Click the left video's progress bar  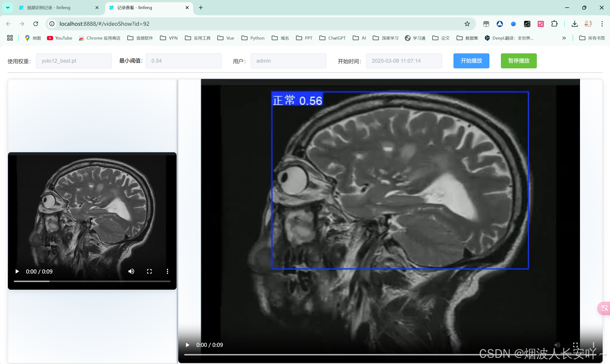click(92, 281)
